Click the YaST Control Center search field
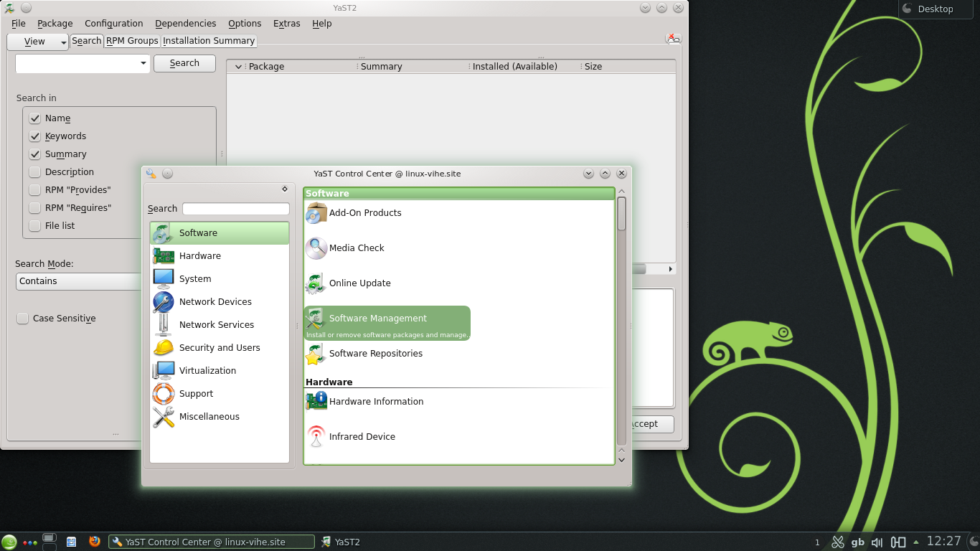Image resolution: width=980 pixels, height=551 pixels. click(x=235, y=209)
